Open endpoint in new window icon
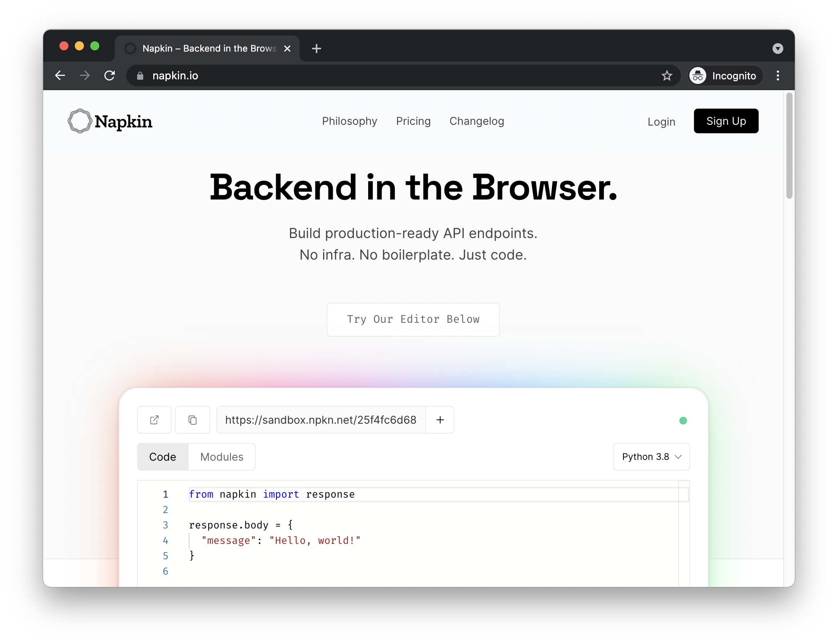The height and width of the screenshot is (644, 838). coord(154,420)
